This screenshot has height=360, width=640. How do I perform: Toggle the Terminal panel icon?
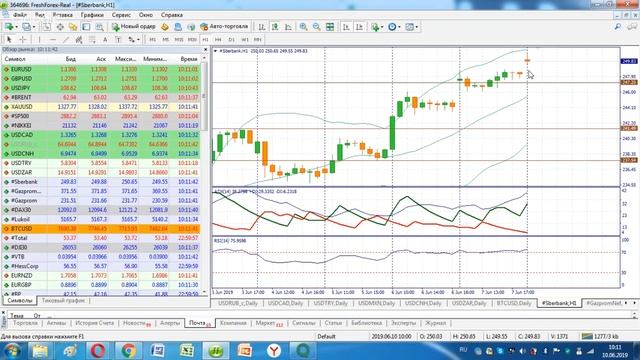coord(86,27)
